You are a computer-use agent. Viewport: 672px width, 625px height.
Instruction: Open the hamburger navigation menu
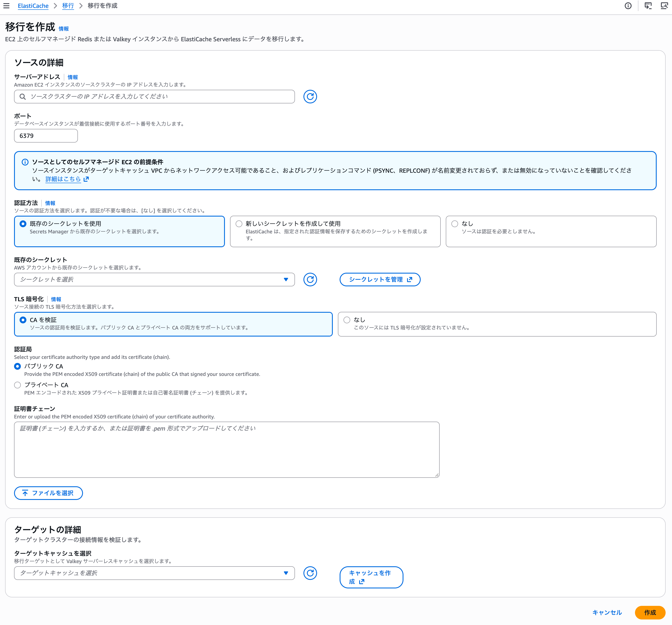pyautogui.click(x=6, y=6)
